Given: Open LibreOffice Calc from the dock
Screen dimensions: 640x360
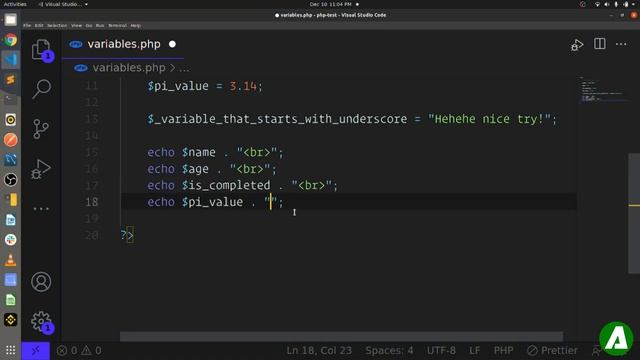Looking at the screenshot, I should [x=11, y=300].
